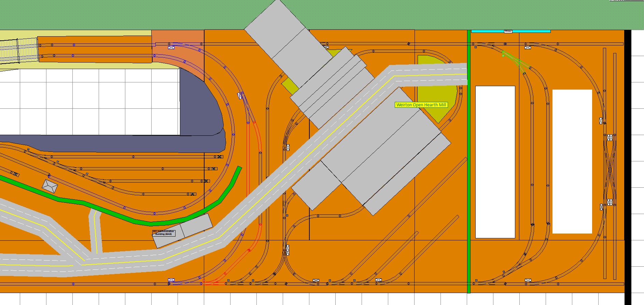
Task: Select the bumper at top yard track end
Action: coord(220,157)
